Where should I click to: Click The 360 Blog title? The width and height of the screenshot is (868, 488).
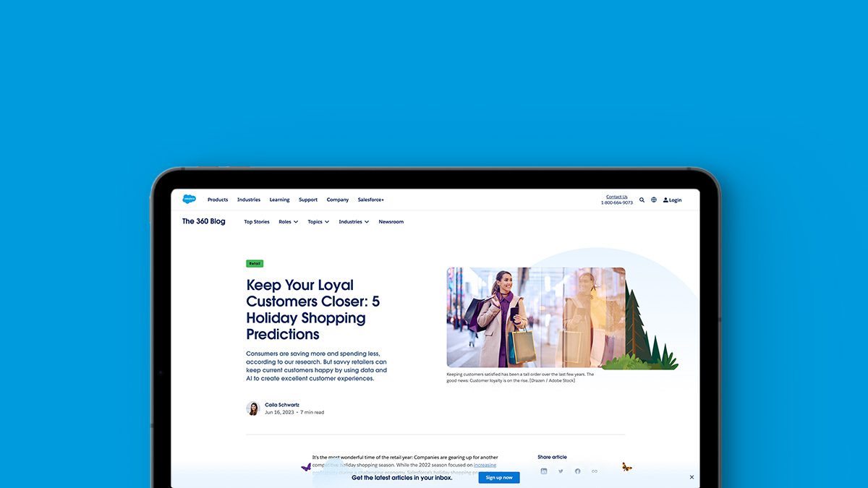coord(204,221)
